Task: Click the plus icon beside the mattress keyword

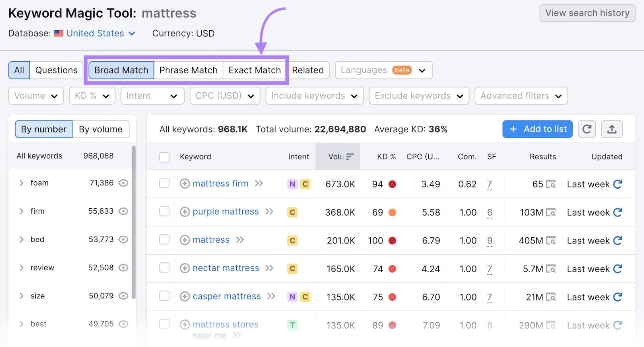Action: 185,240
